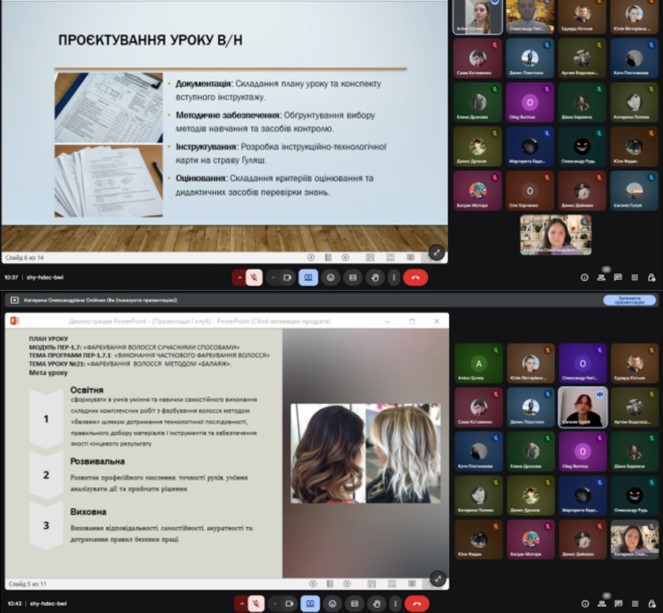Screen dimensions: 663x613
Task: Show the participants panel in the 10:37 call
Action: click(602, 277)
